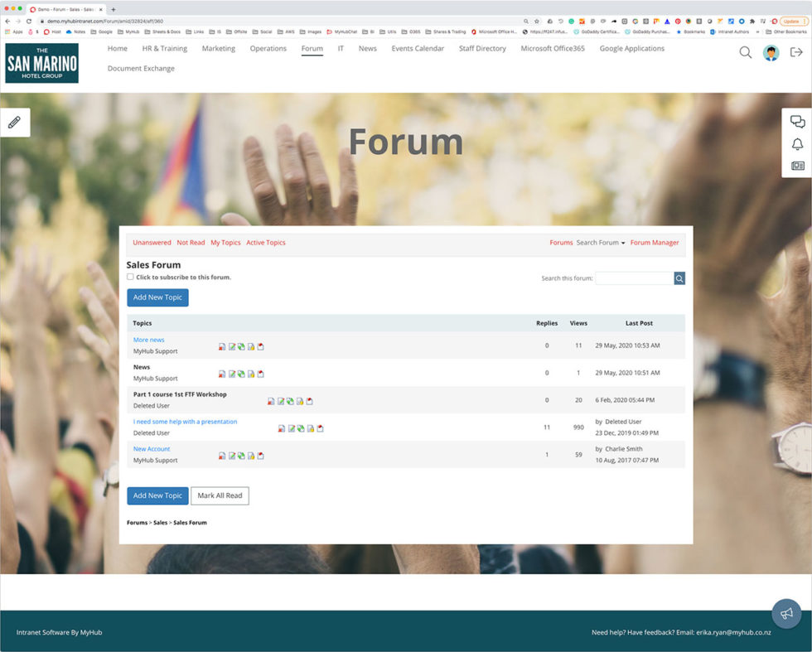Image resolution: width=812 pixels, height=652 pixels.
Task: Expand the Google Applications navigation item
Action: (631, 48)
